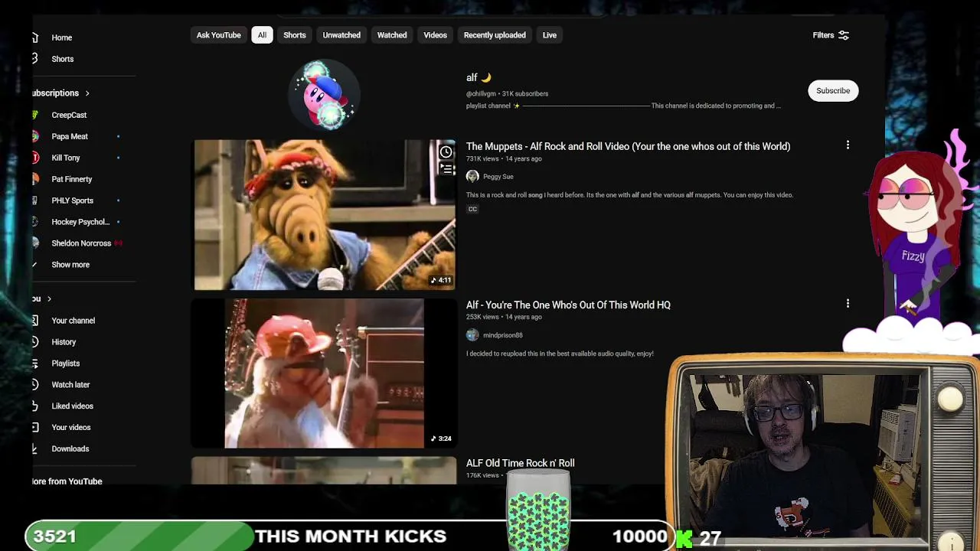Open the live Sheldon Norcross channel

(81, 243)
